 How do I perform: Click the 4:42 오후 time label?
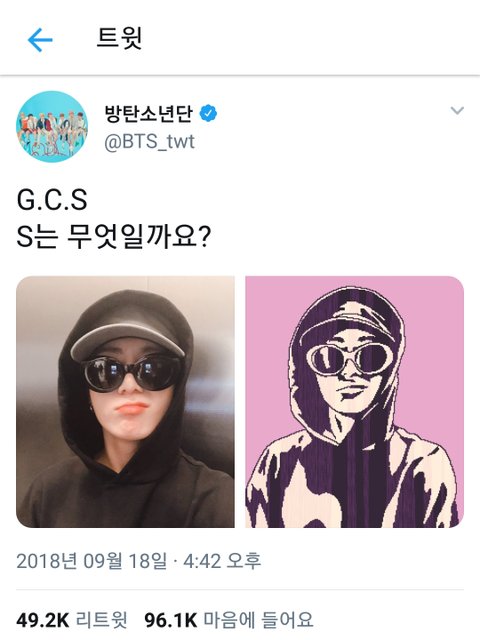click(x=222, y=561)
